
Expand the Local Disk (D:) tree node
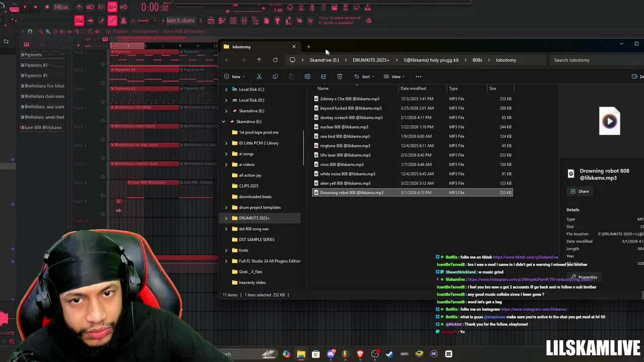click(226, 100)
